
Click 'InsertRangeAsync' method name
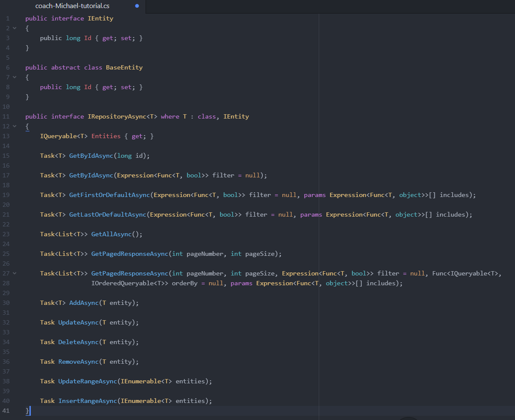coord(87,401)
